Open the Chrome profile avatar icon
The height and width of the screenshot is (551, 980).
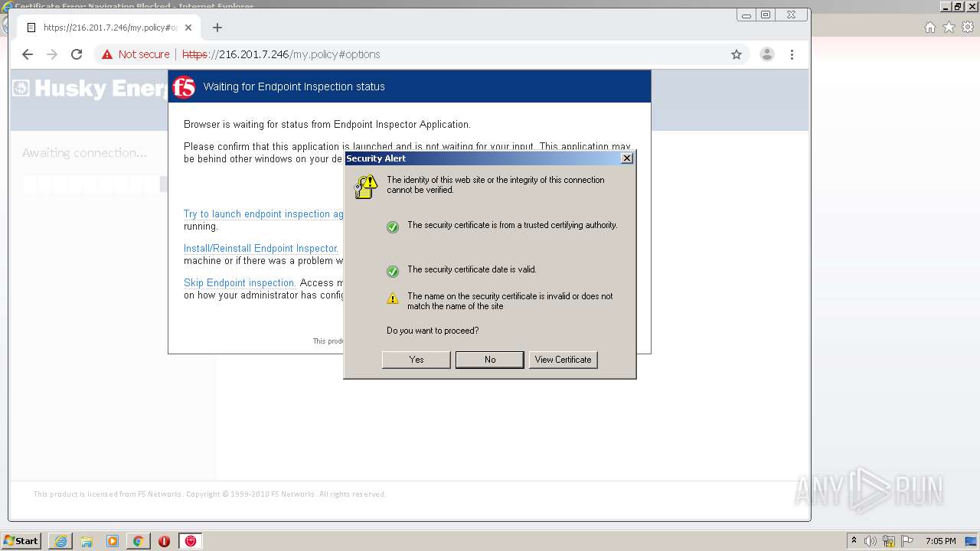pos(766,54)
